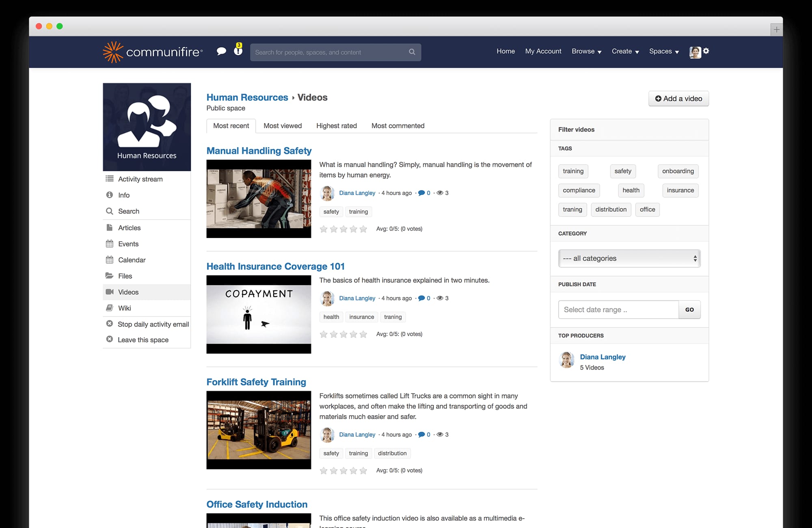
Task: Expand the Browse navigation dropdown
Action: click(x=586, y=51)
